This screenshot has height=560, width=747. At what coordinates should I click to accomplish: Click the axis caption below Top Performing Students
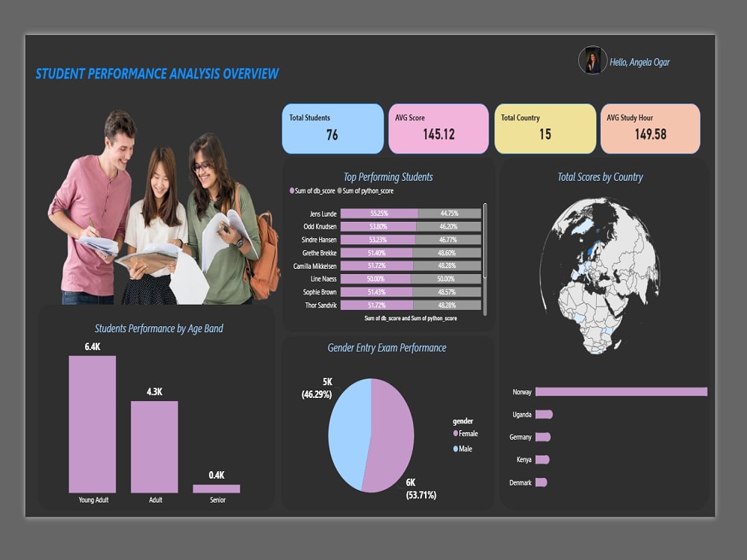click(411, 318)
